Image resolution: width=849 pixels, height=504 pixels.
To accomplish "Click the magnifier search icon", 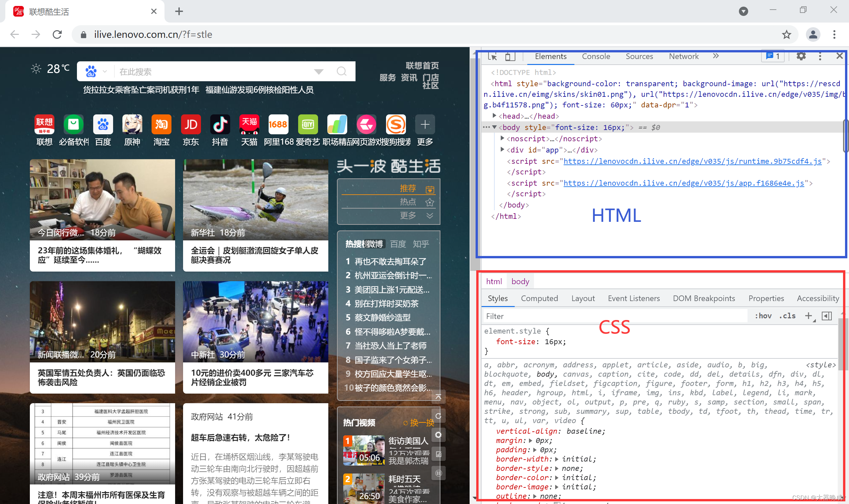I will click(x=341, y=71).
